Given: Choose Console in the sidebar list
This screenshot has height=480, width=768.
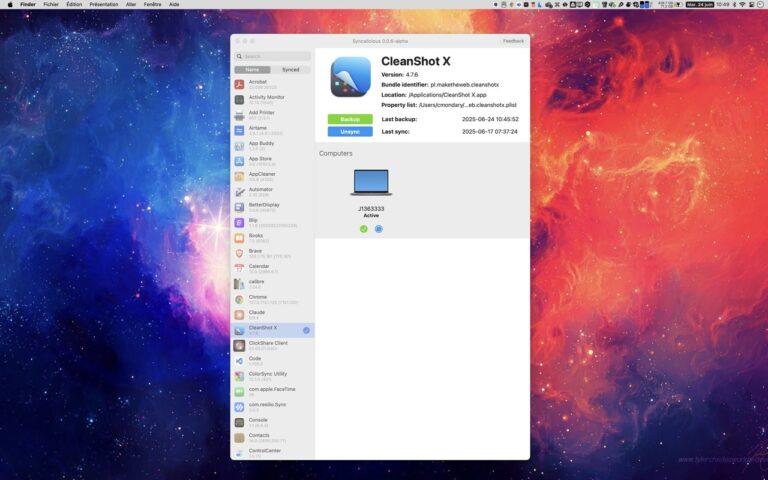Looking at the screenshot, I should pos(272,423).
